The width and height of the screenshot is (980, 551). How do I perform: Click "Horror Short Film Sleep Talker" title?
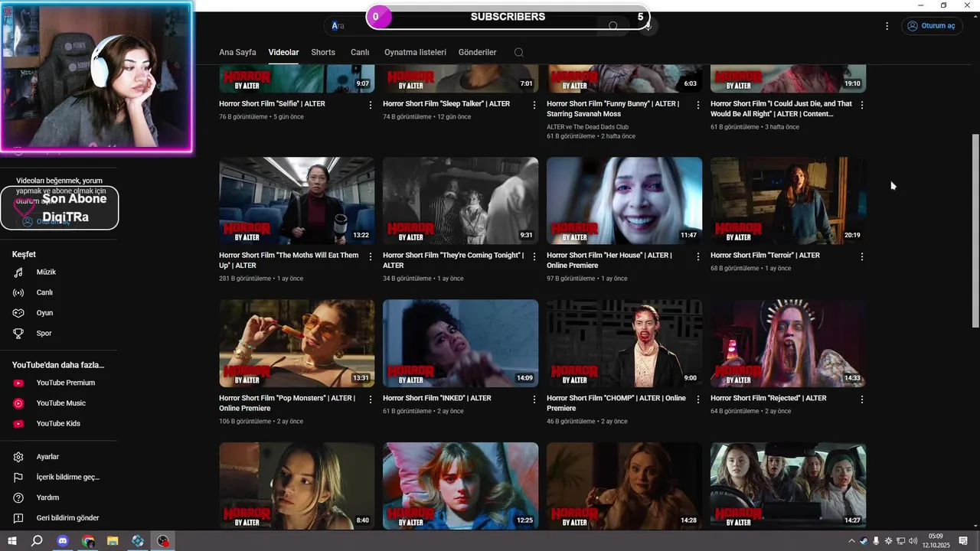coord(446,103)
